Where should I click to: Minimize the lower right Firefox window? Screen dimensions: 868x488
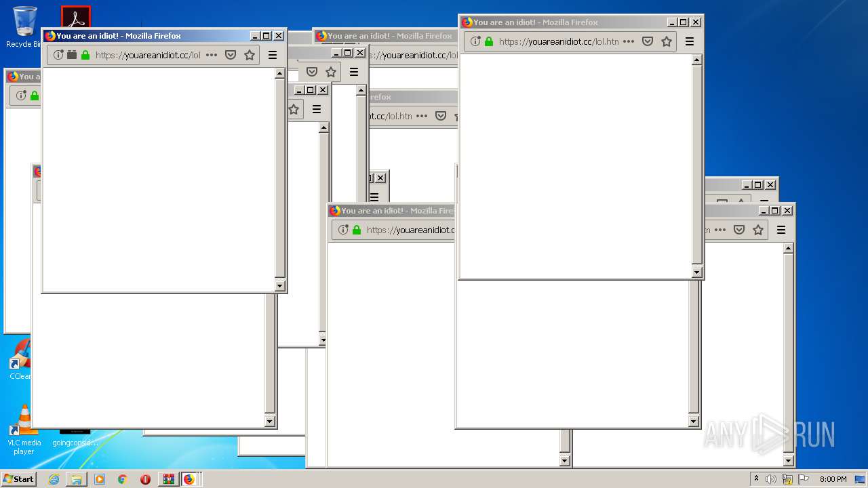point(762,211)
